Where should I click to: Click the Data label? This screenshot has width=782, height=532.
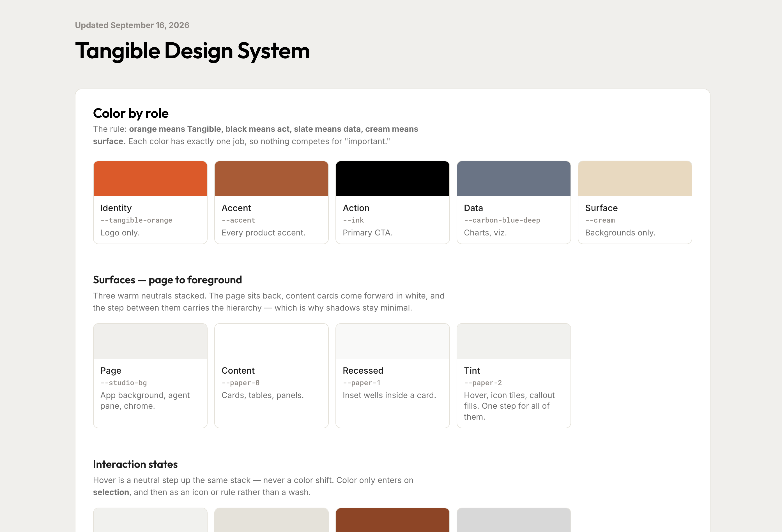[x=473, y=208]
